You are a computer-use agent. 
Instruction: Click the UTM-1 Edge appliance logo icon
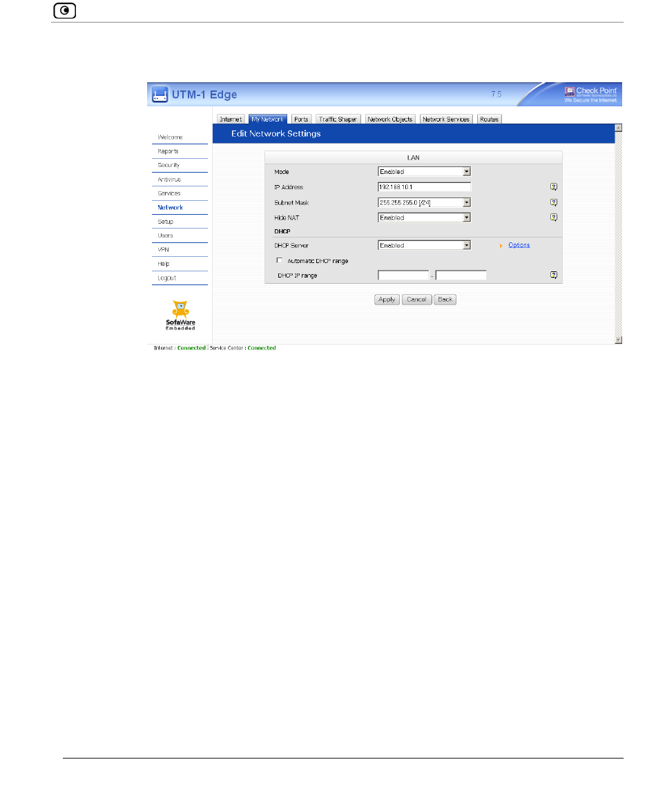(x=160, y=95)
